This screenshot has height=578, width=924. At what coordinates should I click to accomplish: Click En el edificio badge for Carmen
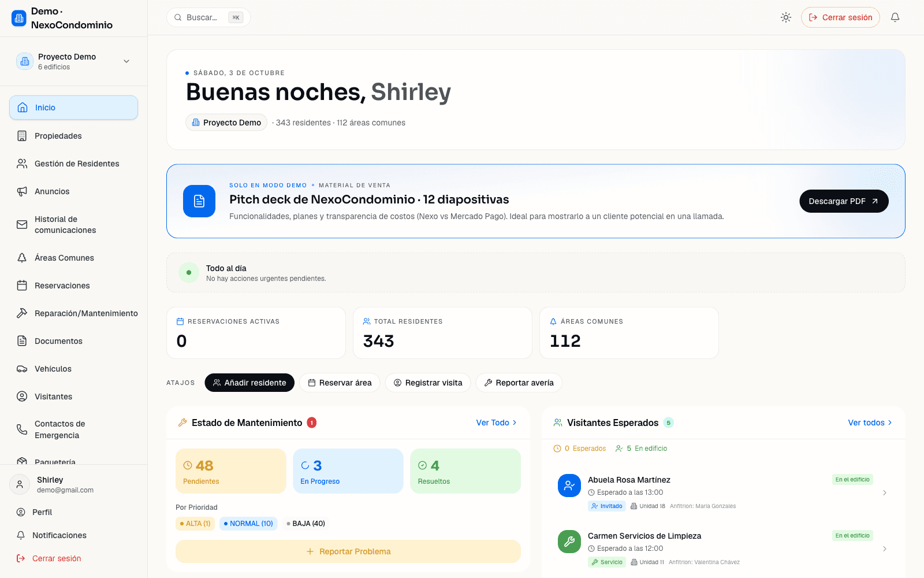pyautogui.click(x=852, y=536)
